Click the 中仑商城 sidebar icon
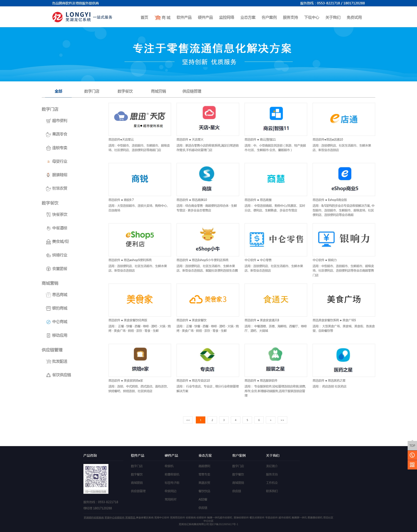Image resolution: width=417 pixels, height=532 pixels. 48,322
